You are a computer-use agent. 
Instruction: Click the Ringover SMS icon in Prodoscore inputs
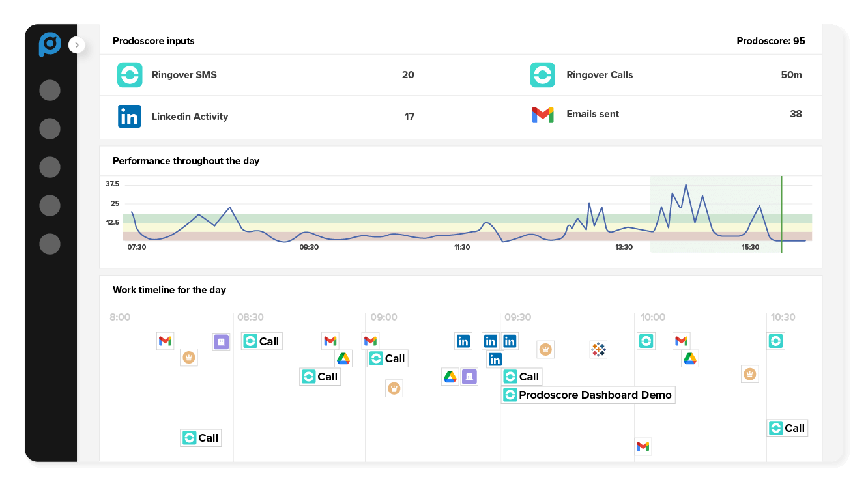(x=130, y=75)
